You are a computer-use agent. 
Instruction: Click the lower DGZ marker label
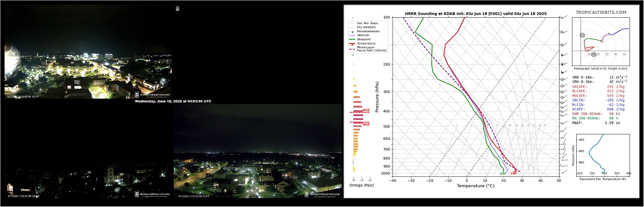click(366, 124)
